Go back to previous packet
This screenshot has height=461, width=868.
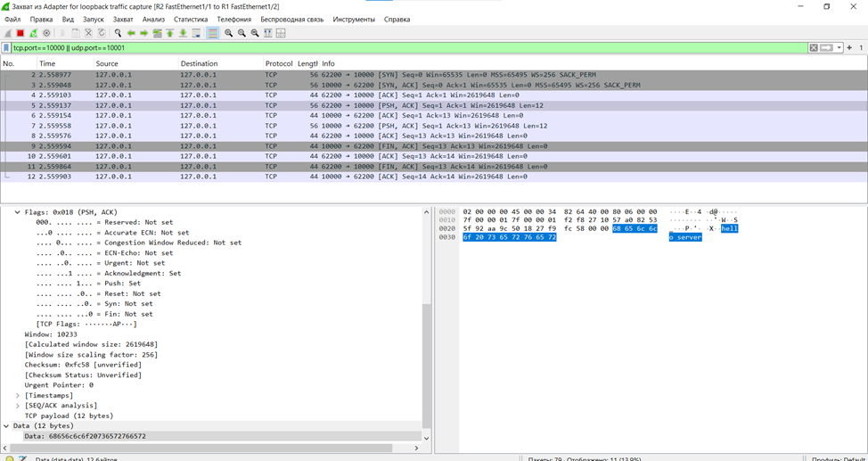tap(131, 33)
